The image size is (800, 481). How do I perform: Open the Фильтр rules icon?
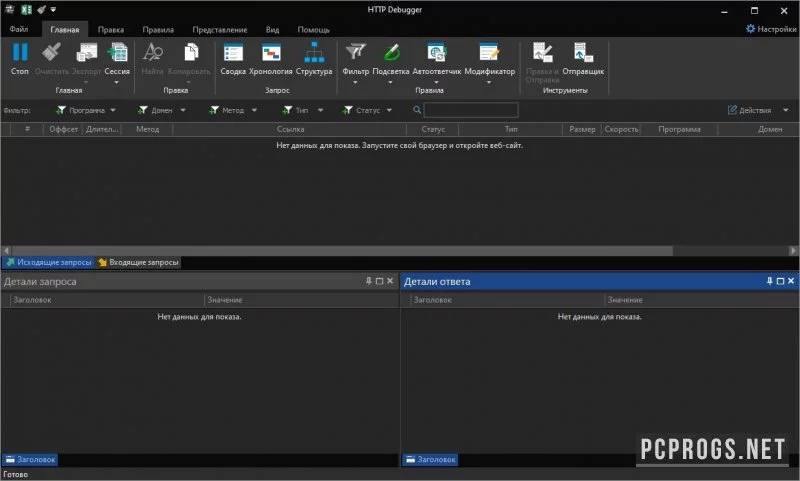[356, 52]
